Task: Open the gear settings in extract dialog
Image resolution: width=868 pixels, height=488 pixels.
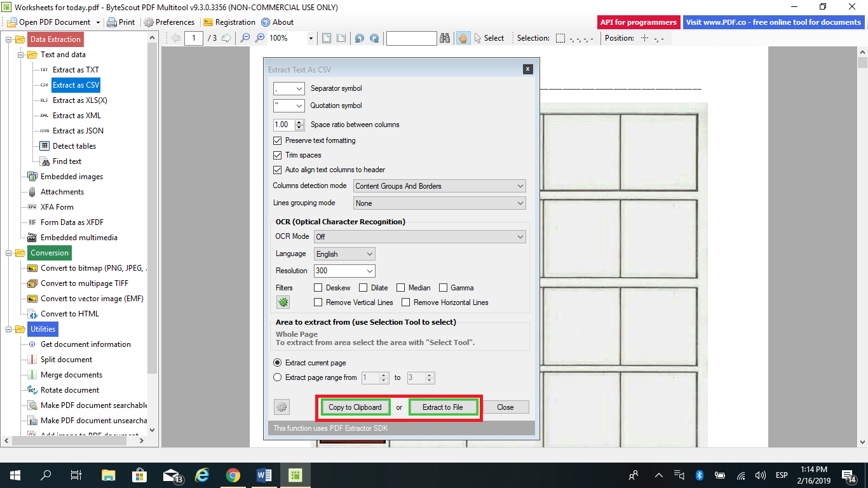Action: point(281,407)
